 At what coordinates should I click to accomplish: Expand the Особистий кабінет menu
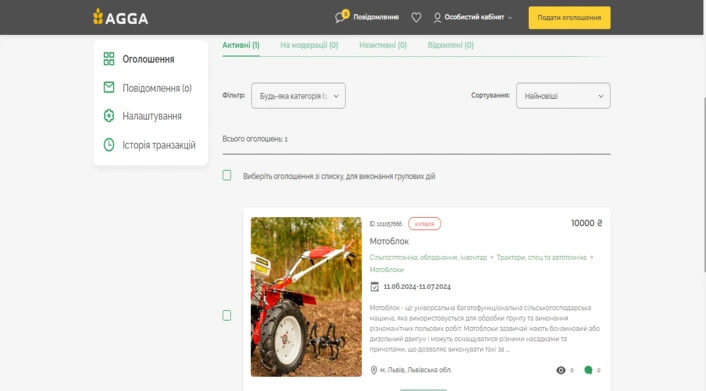pos(473,18)
